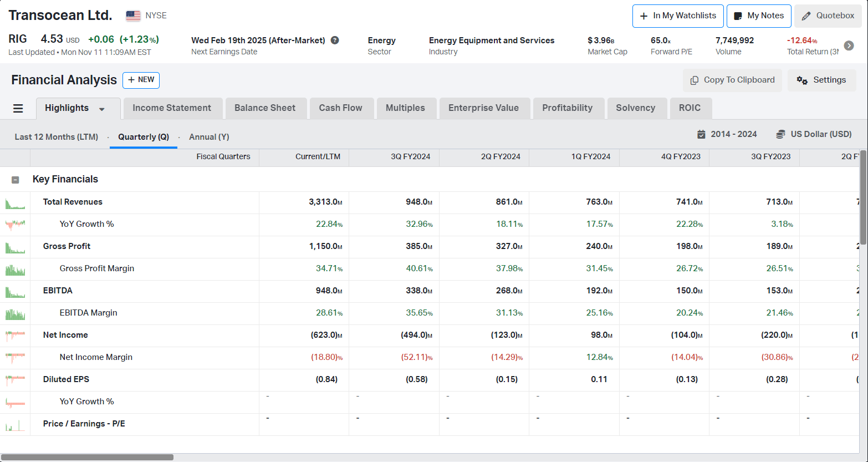Click the US flag icon next to NYSE
The image size is (868, 462).
point(133,16)
